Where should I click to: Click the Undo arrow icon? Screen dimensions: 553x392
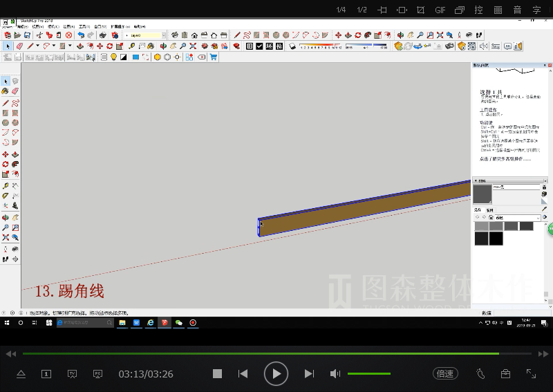pyautogui.click(x=81, y=35)
